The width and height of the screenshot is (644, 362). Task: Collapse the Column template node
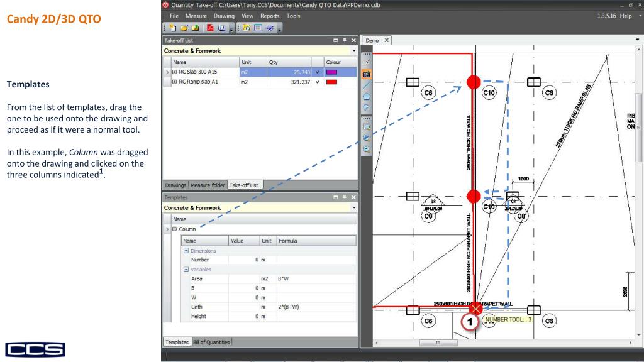click(x=175, y=229)
